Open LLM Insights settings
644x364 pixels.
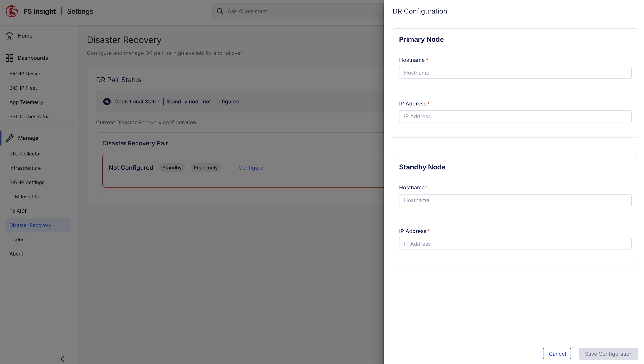24,197
